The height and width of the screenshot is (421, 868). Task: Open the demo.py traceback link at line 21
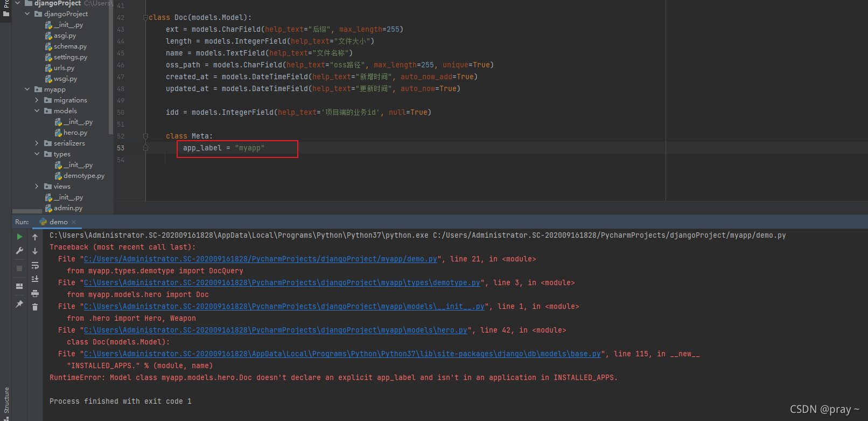(x=261, y=259)
